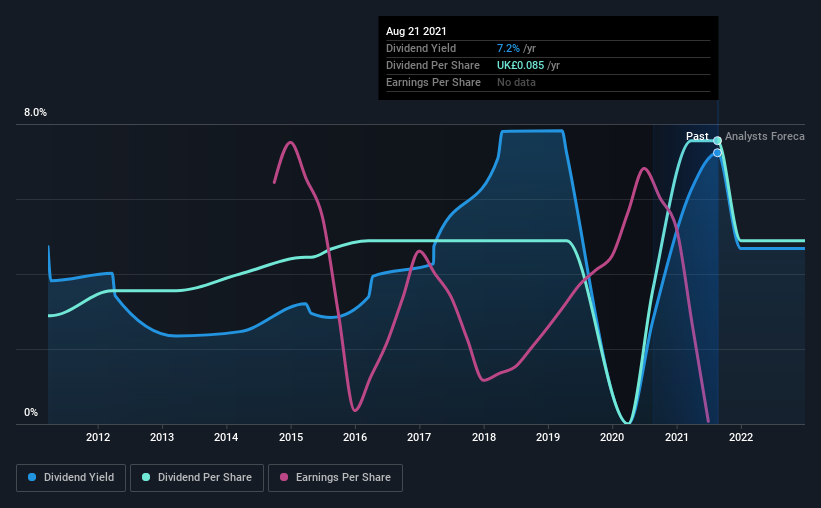Image resolution: width=821 pixels, height=508 pixels.
Task: Toggle the Earnings Per Share legend button
Action: [335, 478]
